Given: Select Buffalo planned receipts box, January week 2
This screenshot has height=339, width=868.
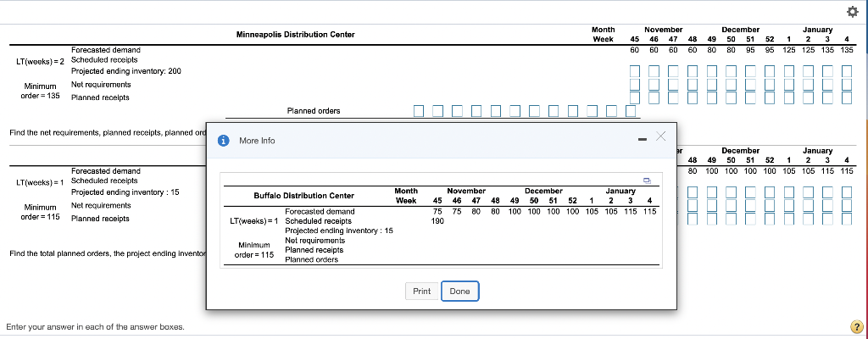Looking at the screenshot, I should (808, 219).
